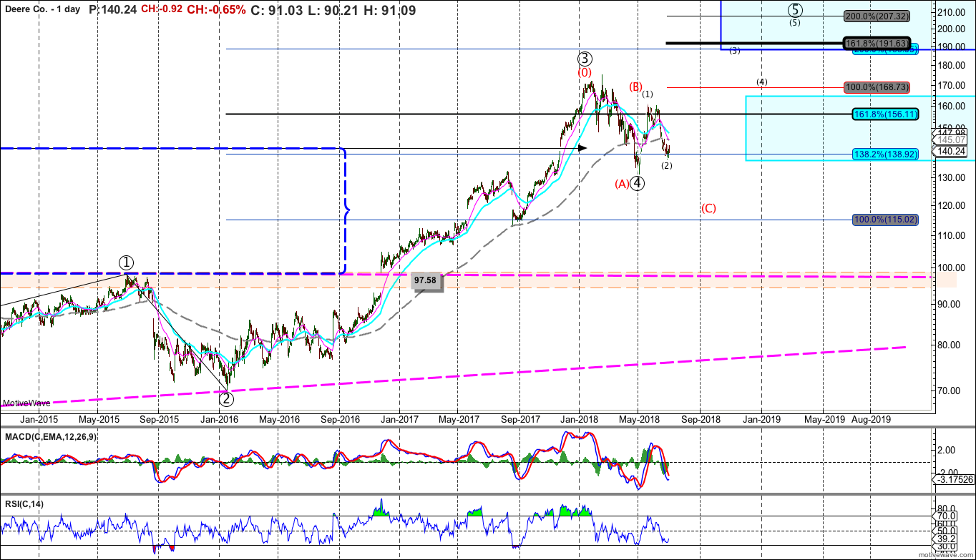This screenshot has height=560, width=976.
Task: Click the Sep-2017 date axis label
Action: pyautogui.click(x=519, y=420)
